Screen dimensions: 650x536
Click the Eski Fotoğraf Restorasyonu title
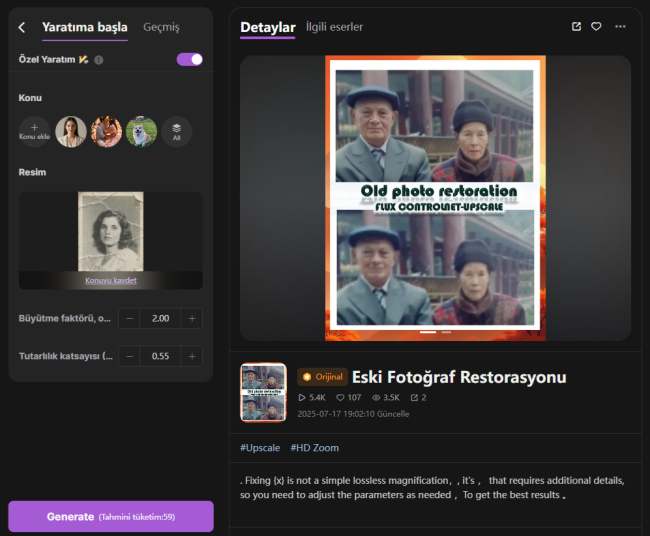(459, 377)
